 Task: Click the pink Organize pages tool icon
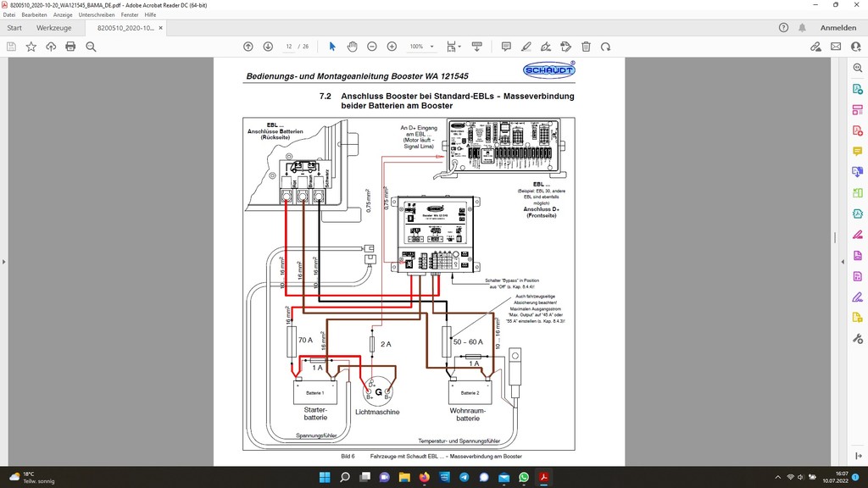coord(858,109)
